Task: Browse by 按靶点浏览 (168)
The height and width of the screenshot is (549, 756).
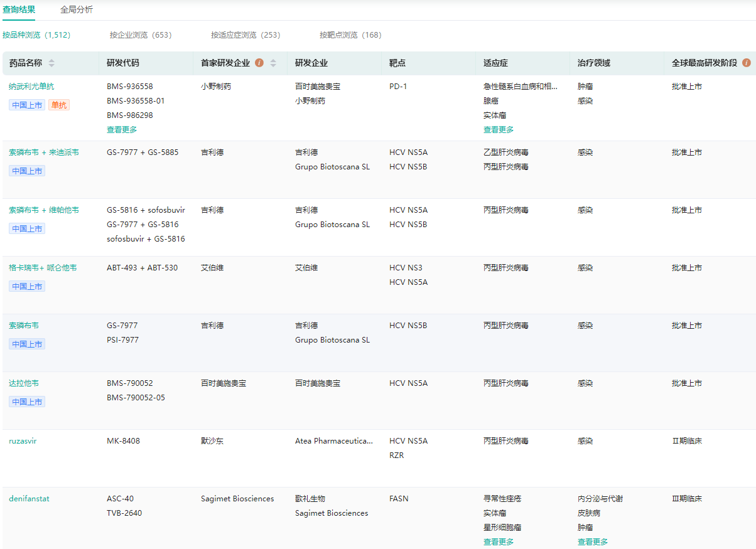Action: tap(350, 35)
